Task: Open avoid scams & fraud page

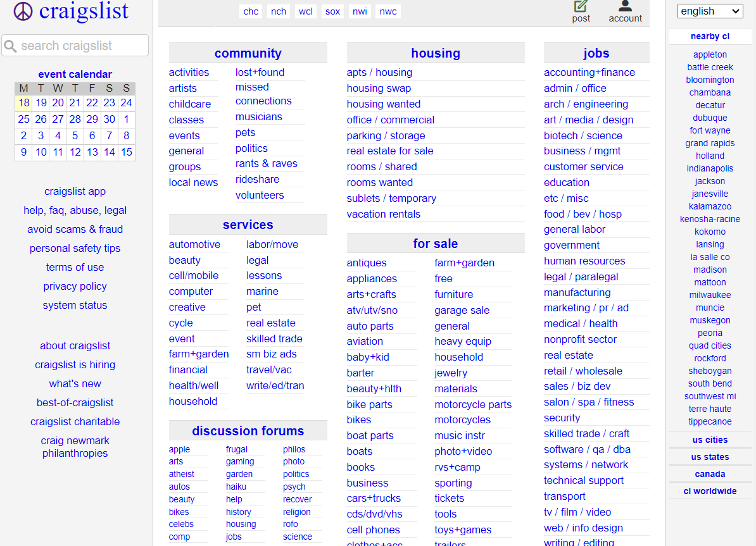Action: 75,230
